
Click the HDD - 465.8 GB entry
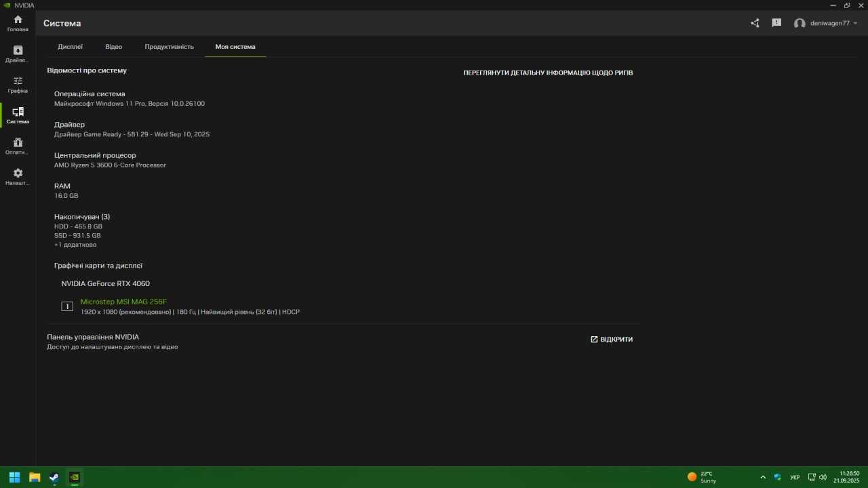click(x=78, y=226)
